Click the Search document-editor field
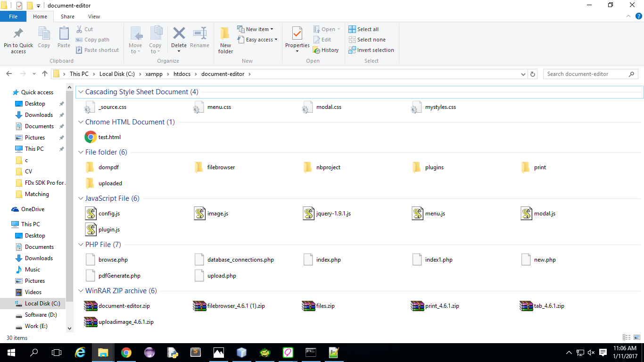Screen dimensions: 644x362 [x=590, y=74]
